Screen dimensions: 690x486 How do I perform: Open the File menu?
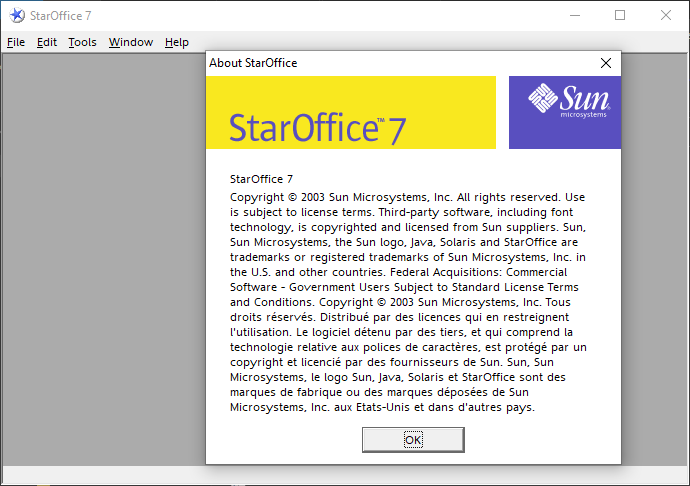pos(16,42)
